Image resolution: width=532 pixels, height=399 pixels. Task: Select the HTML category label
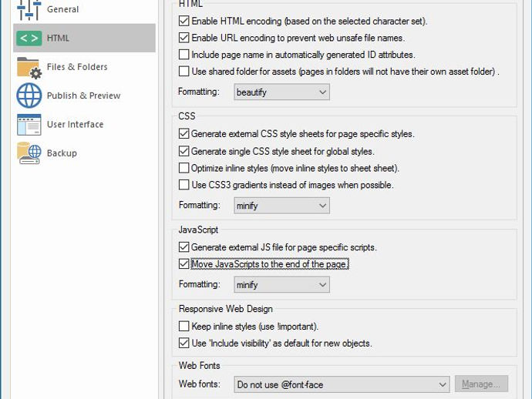coord(58,38)
